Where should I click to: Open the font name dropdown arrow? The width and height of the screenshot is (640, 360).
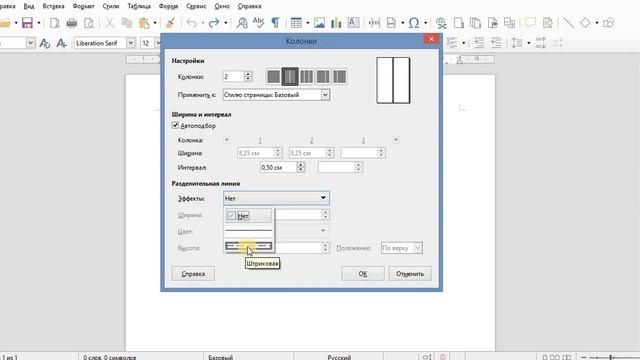(x=131, y=43)
